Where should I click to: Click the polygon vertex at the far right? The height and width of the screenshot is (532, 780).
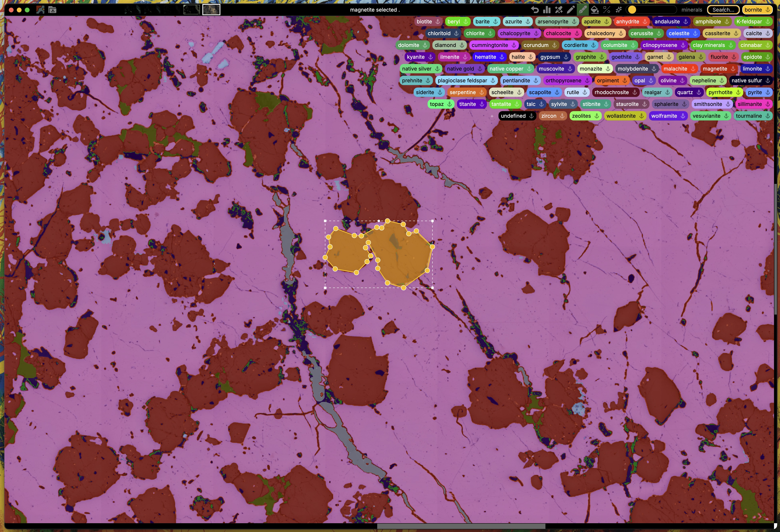click(432, 247)
